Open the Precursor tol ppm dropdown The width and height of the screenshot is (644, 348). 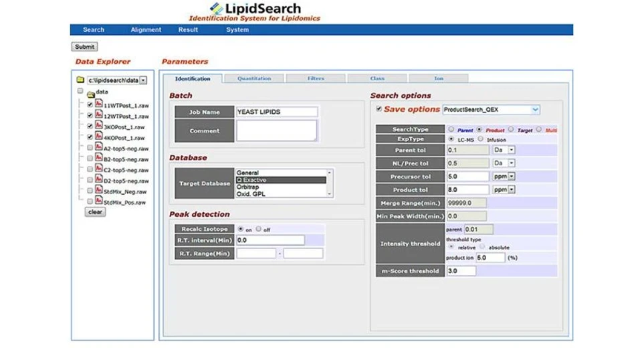[512, 176]
